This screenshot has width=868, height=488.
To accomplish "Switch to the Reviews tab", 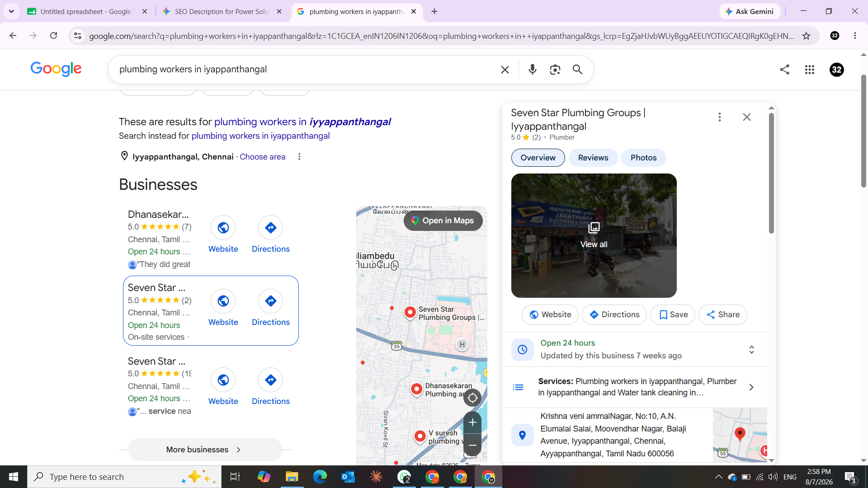I will pos(593,158).
